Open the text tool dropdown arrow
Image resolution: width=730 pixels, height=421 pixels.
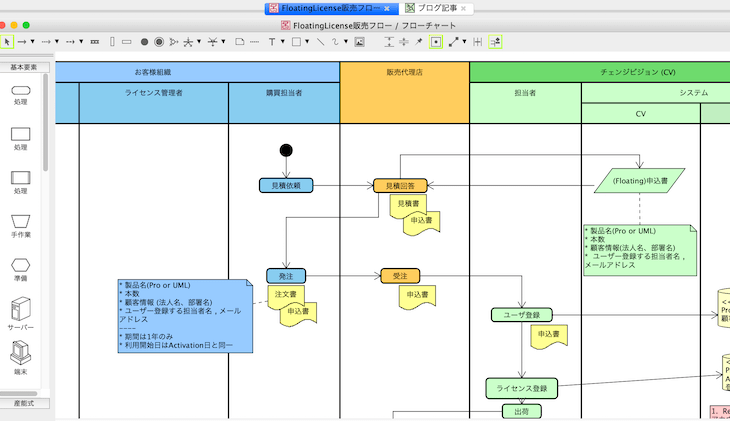click(x=282, y=42)
